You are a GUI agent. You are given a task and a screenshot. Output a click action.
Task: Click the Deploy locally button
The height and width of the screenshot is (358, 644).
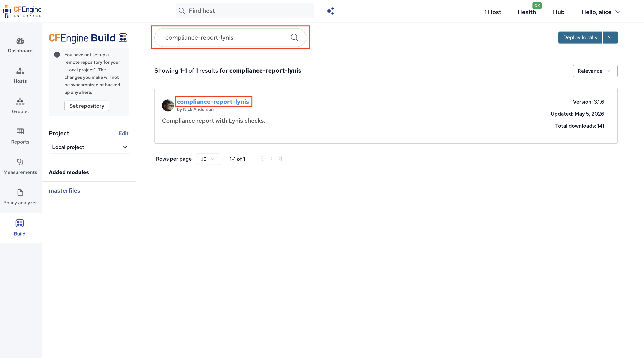coord(580,38)
